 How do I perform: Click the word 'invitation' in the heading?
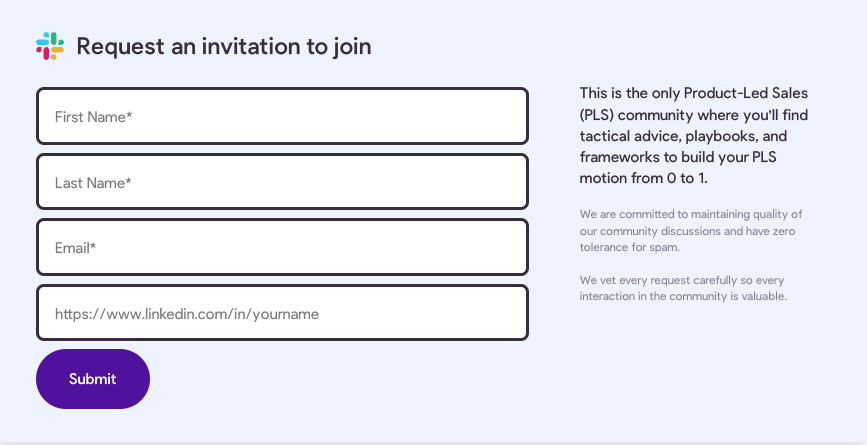click(248, 46)
